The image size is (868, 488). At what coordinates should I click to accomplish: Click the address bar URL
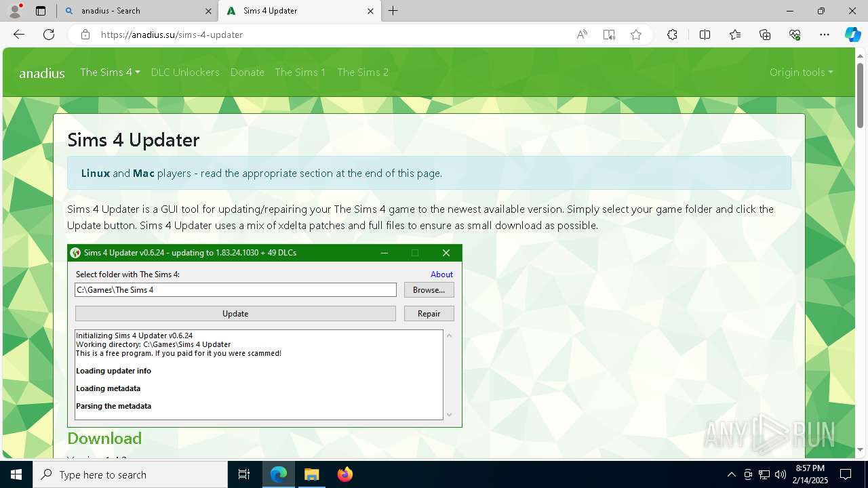172,35
